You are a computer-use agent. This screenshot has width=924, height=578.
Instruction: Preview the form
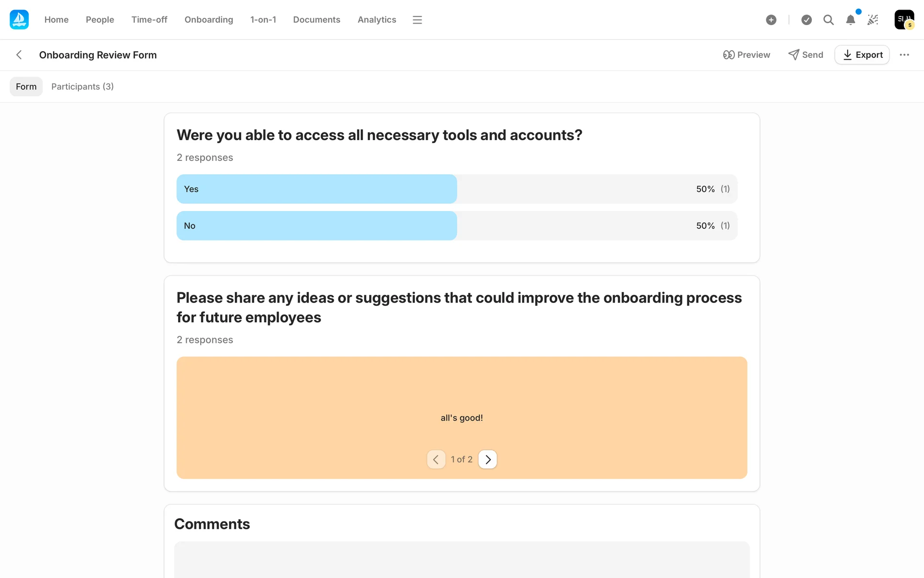tap(746, 55)
